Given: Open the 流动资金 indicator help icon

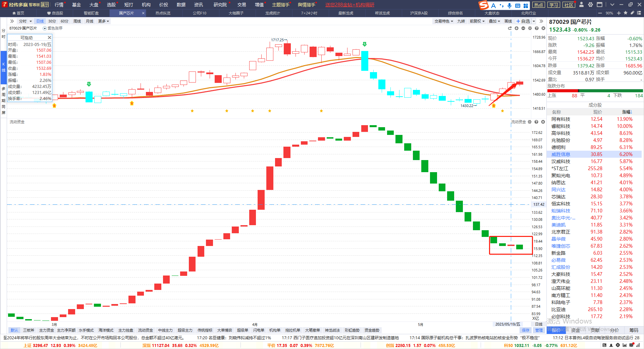Looking at the screenshot, I should (536, 122).
